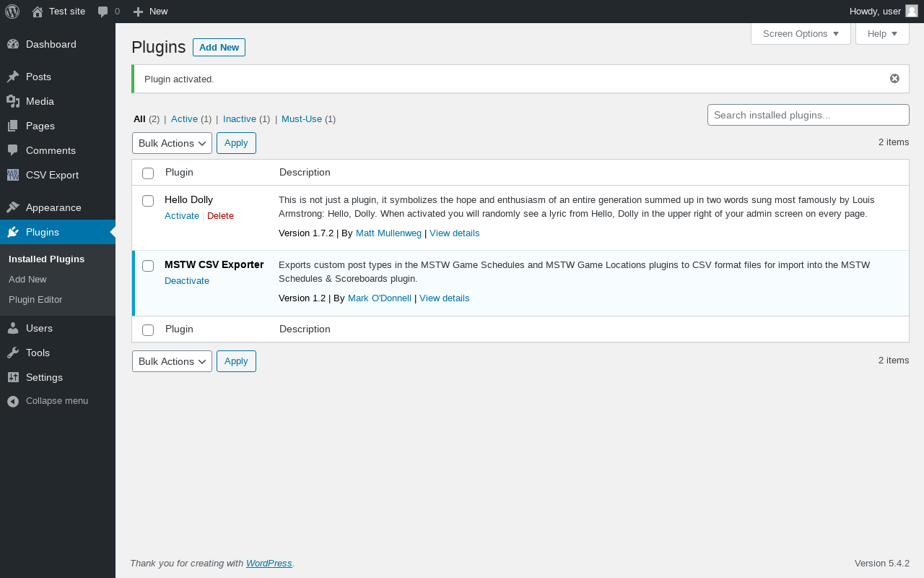The height and width of the screenshot is (578, 924).
Task: Click the Plugins plug icon
Action: [x=13, y=232]
